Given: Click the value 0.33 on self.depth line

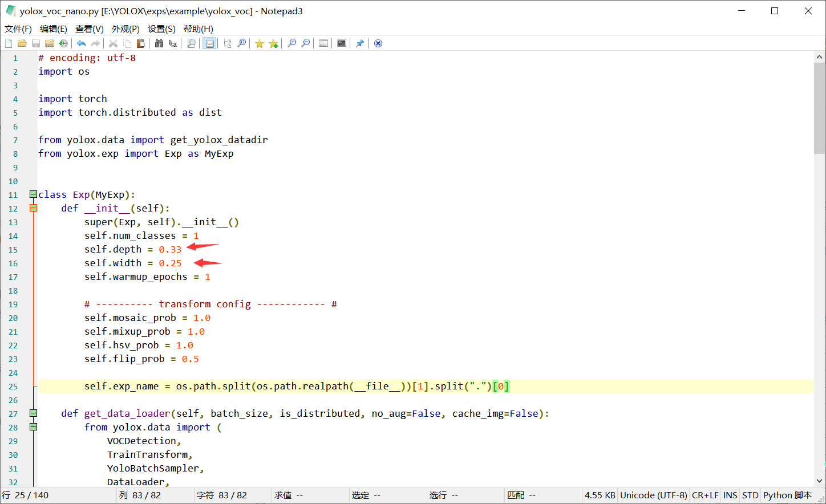Looking at the screenshot, I should tap(170, 249).
